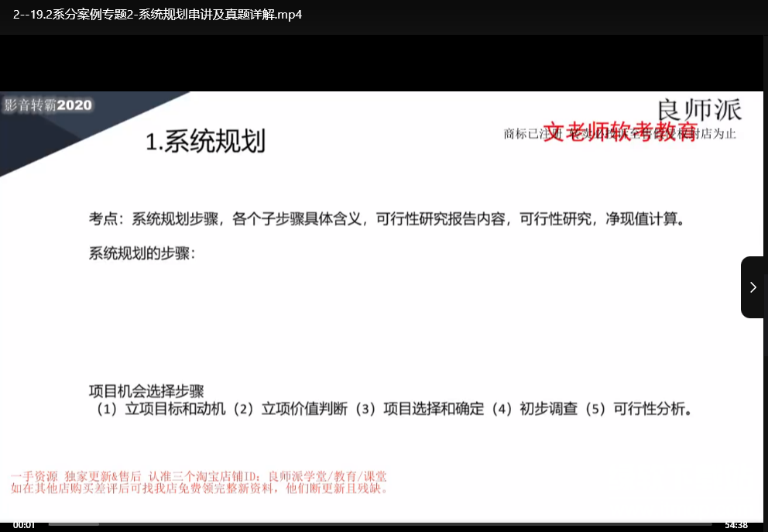
Task: Click the total duration 54:38 label
Action: point(735,525)
